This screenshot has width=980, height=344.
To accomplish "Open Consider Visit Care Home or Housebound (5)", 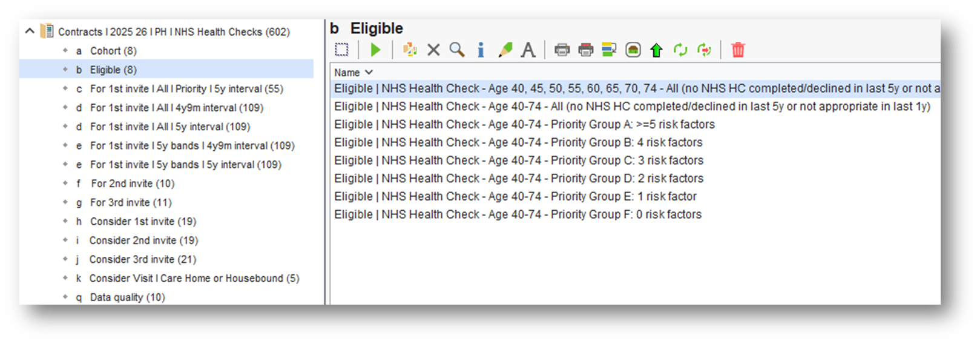I will tap(194, 278).
